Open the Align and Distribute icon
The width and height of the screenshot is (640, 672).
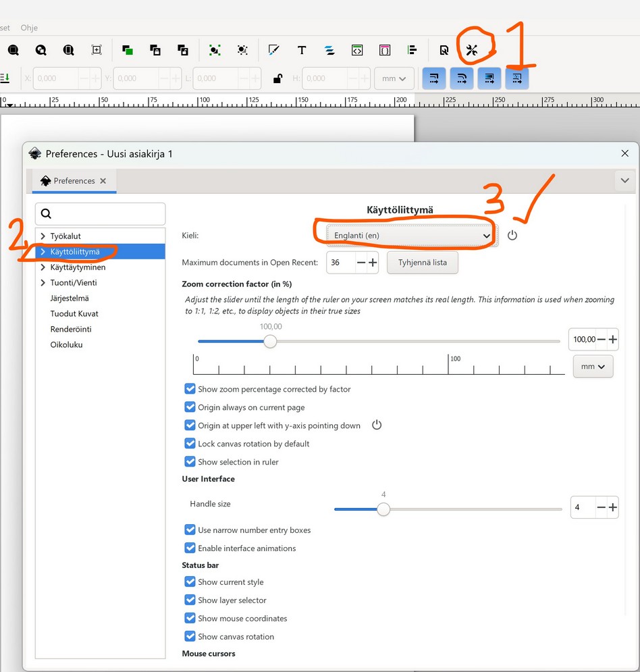pyautogui.click(x=412, y=50)
